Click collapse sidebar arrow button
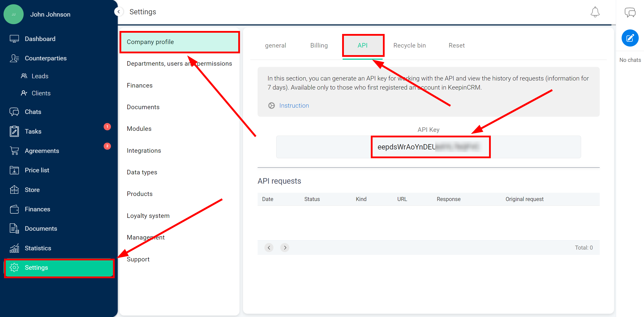644x317 pixels. click(x=119, y=12)
